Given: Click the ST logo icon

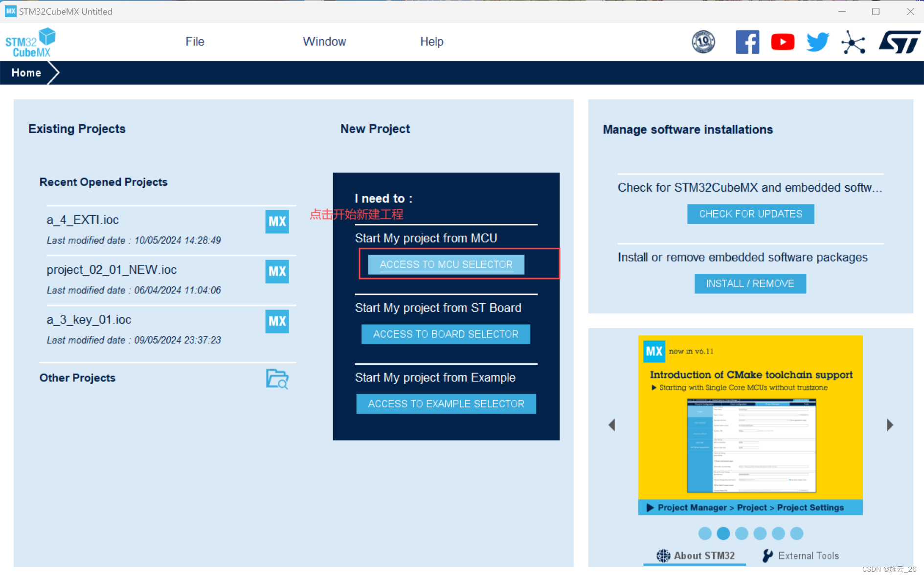Looking at the screenshot, I should [x=900, y=43].
